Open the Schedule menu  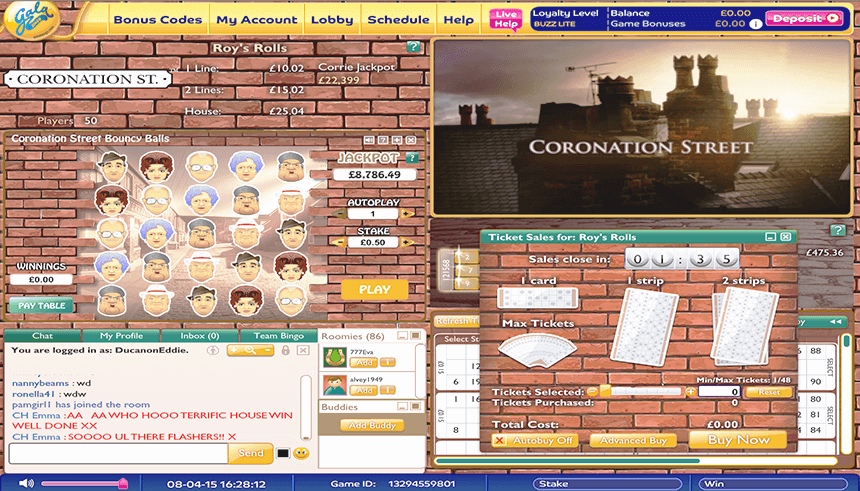click(x=398, y=20)
